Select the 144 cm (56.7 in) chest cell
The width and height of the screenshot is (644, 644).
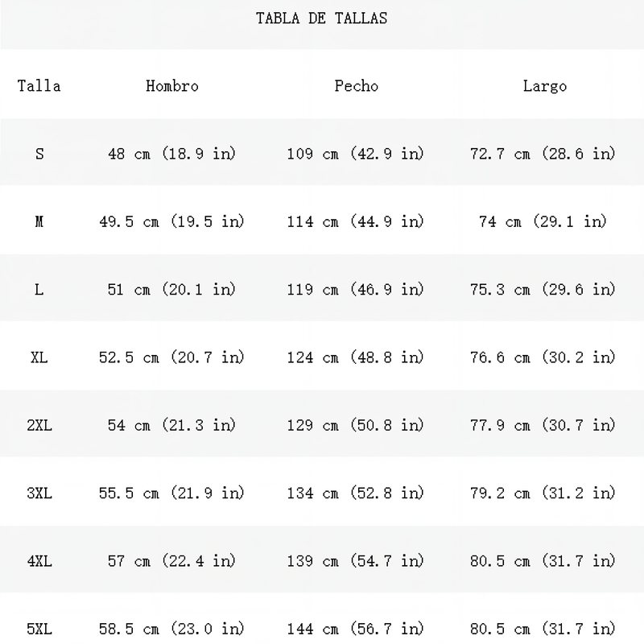tap(355, 629)
